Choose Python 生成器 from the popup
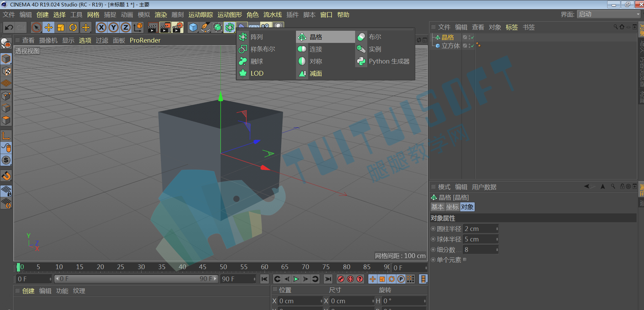The width and height of the screenshot is (644, 310). tap(385, 61)
